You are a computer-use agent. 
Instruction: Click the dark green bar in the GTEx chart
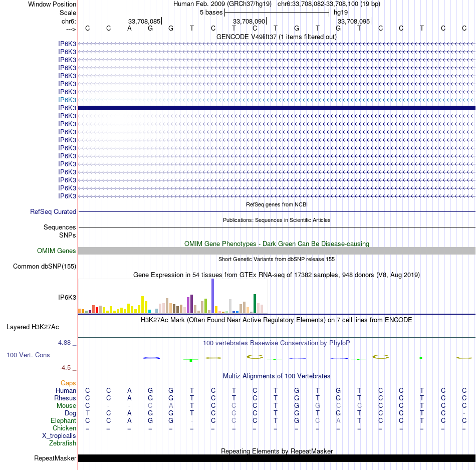tap(255, 304)
